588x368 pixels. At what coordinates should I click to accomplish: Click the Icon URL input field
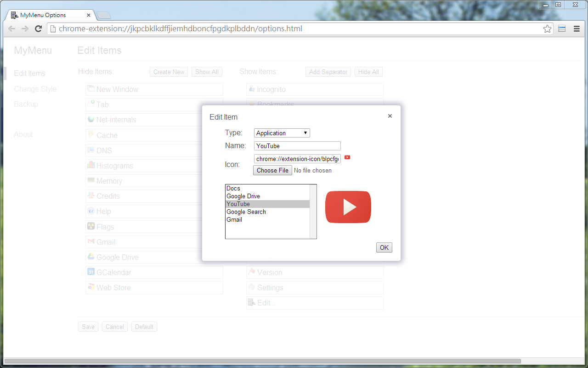[297, 159]
